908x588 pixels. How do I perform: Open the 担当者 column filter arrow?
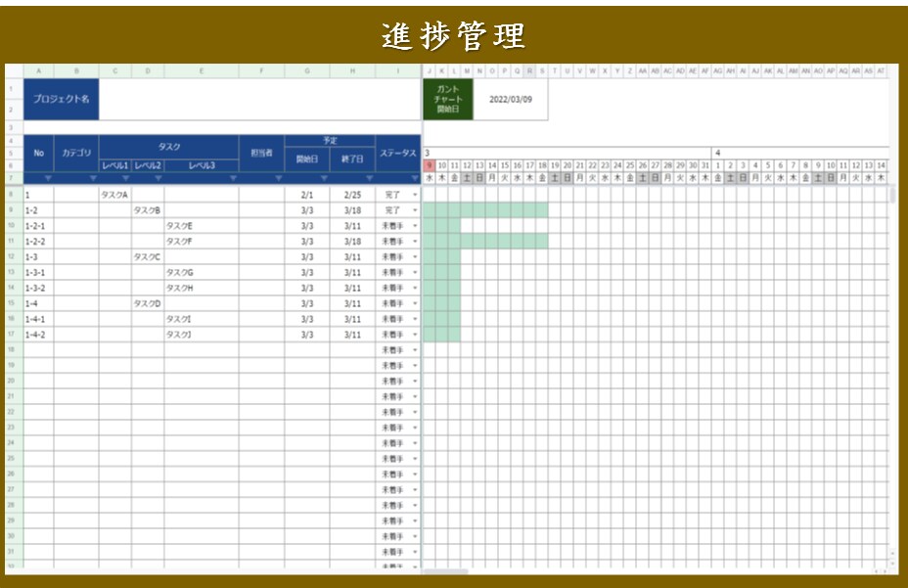click(279, 178)
